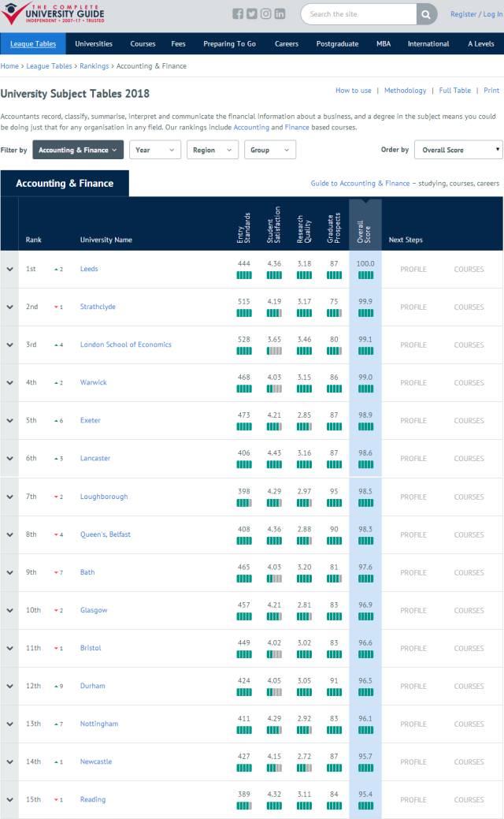Viewport: 504px width, 819px height.
Task: Open COURSES for Exeter
Action: (x=469, y=420)
